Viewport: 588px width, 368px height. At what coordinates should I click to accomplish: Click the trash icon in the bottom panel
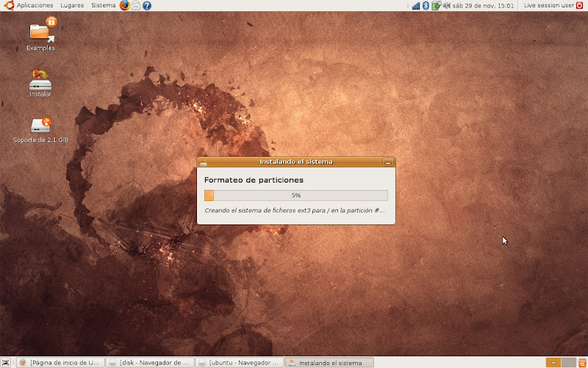click(582, 362)
